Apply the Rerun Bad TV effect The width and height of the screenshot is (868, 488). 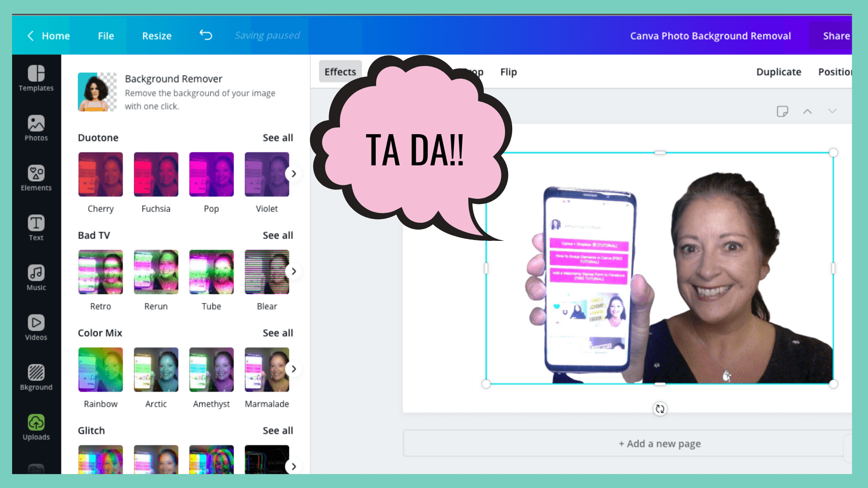click(156, 272)
